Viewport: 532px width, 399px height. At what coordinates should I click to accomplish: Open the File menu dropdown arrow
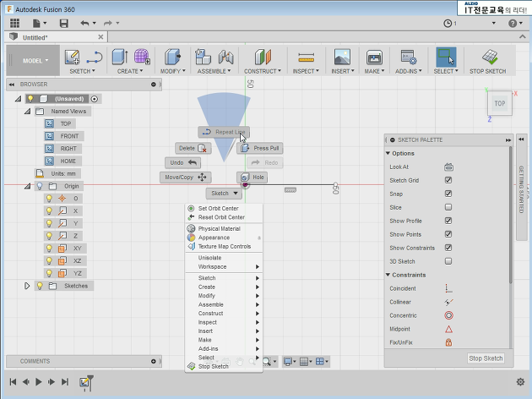coord(45,23)
